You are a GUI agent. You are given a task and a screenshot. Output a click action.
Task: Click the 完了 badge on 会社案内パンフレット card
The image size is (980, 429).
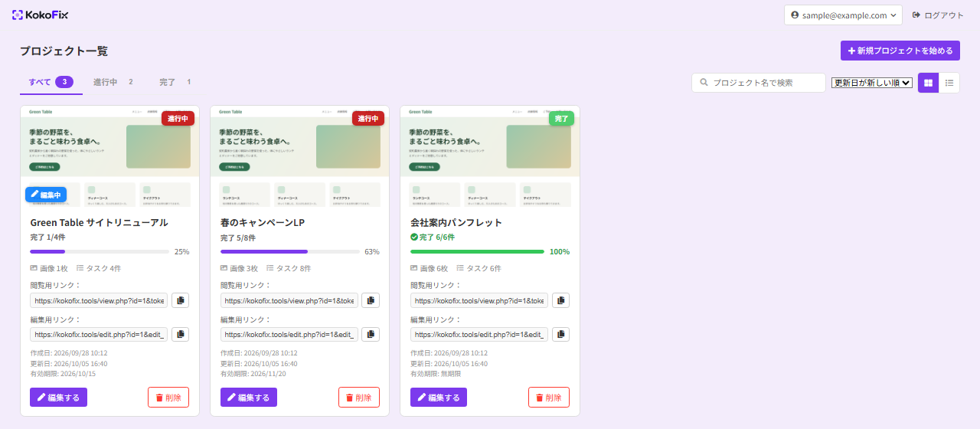pos(561,119)
